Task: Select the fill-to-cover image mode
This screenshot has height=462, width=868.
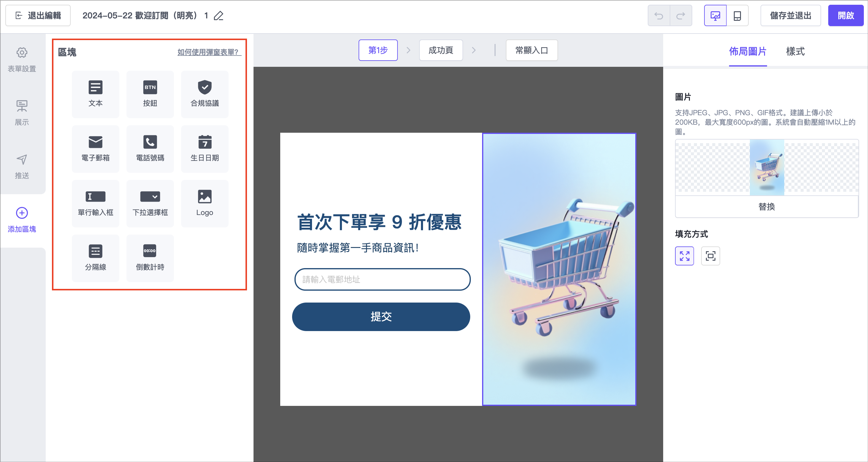Action: 684,256
